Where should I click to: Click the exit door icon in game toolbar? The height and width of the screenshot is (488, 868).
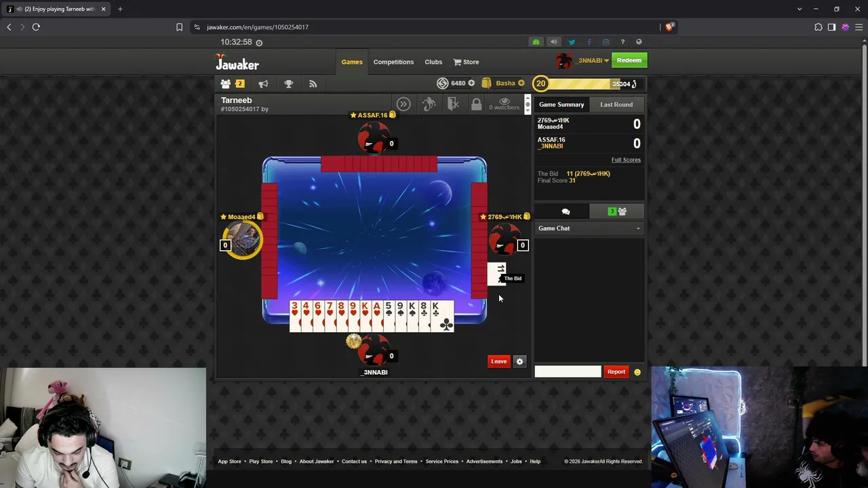(x=453, y=104)
